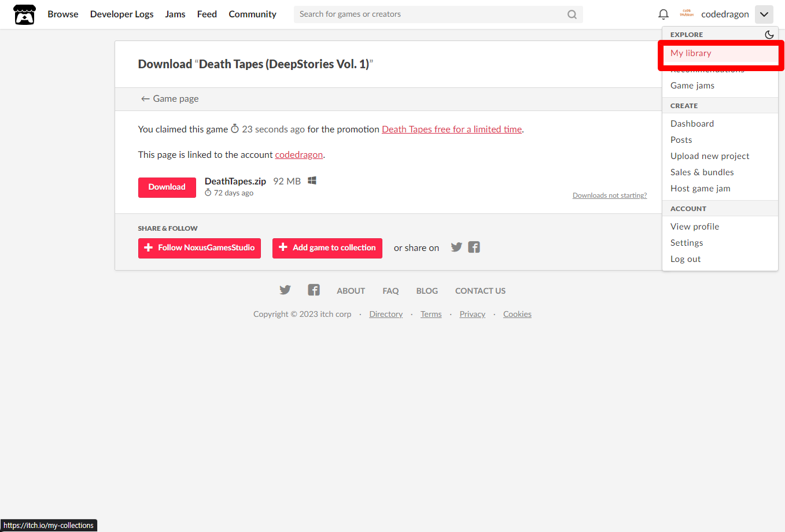Click the search magnifier icon
785x532 pixels.
[572, 14]
